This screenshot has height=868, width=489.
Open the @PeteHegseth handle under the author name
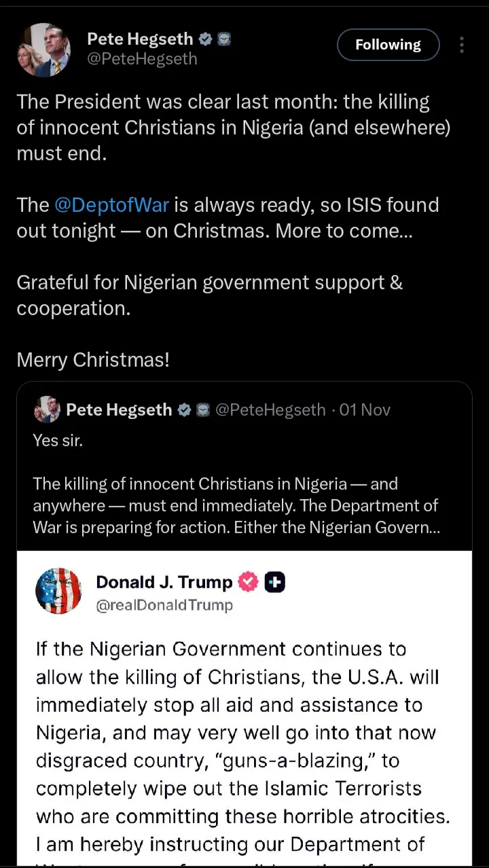tap(142, 59)
